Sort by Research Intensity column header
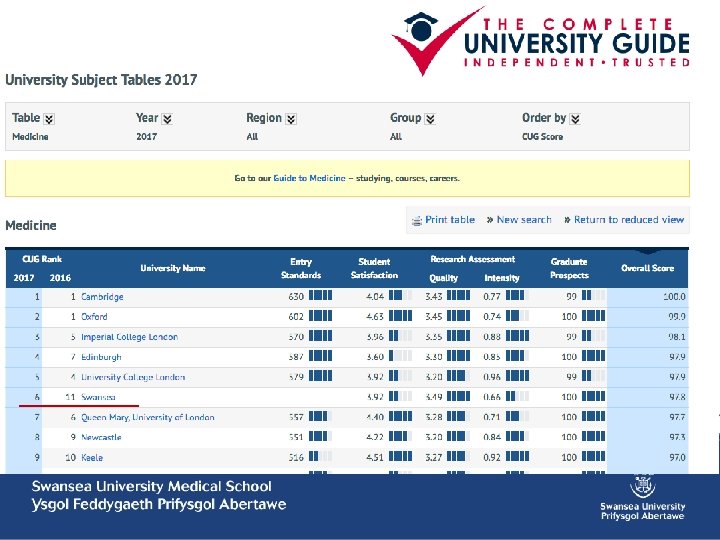Viewport: 720px width, 540px height. (x=502, y=278)
